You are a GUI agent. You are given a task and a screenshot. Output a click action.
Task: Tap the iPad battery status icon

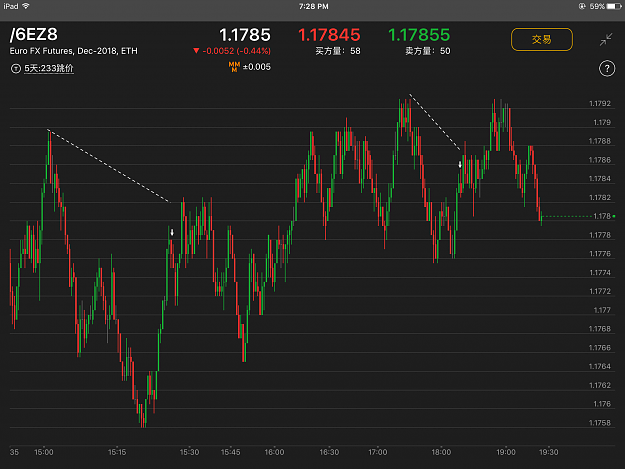point(613,6)
